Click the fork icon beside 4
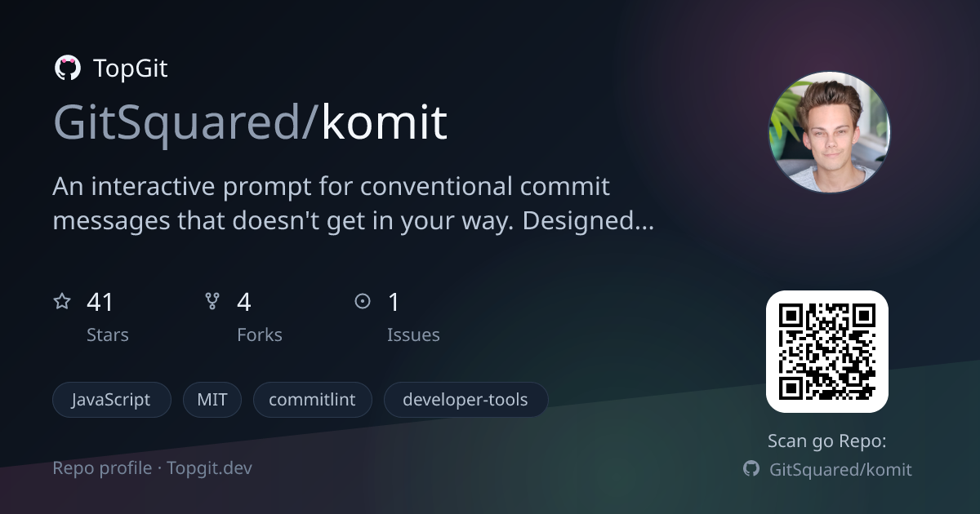Image resolution: width=980 pixels, height=514 pixels. click(212, 302)
